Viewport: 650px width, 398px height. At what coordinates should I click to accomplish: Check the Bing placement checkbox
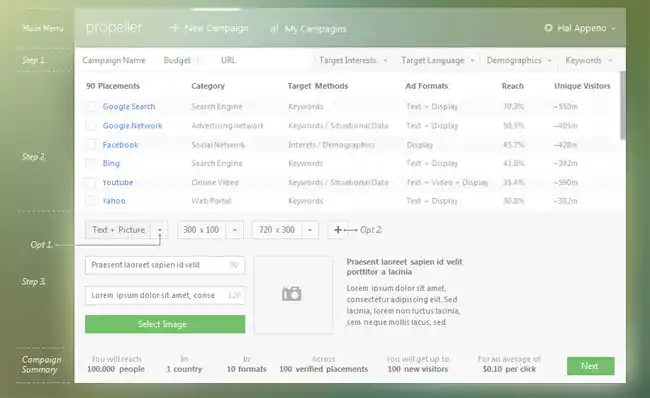pyautogui.click(x=91, y=163)
